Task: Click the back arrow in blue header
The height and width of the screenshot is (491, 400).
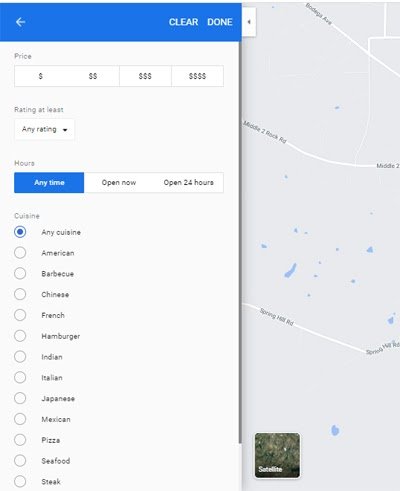Action: (x=20, y=22)
